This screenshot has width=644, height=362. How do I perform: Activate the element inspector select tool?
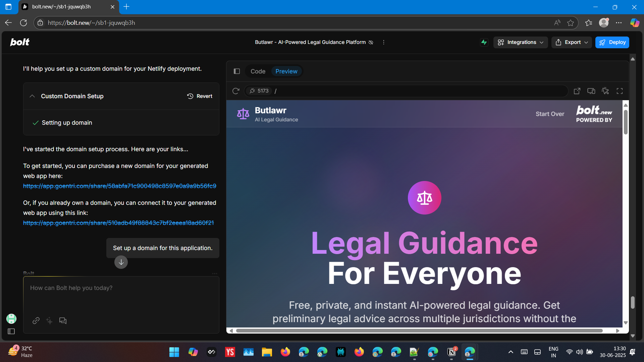(605, 91)
